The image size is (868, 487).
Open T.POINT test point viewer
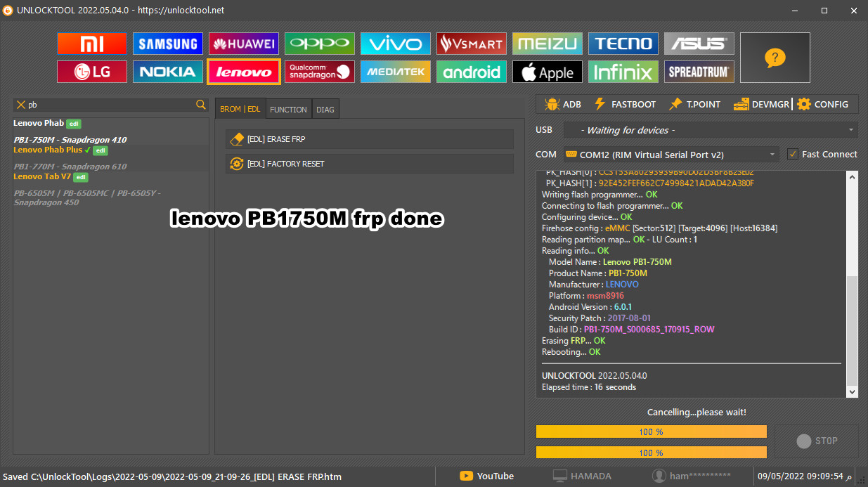[x=694, y=104]
